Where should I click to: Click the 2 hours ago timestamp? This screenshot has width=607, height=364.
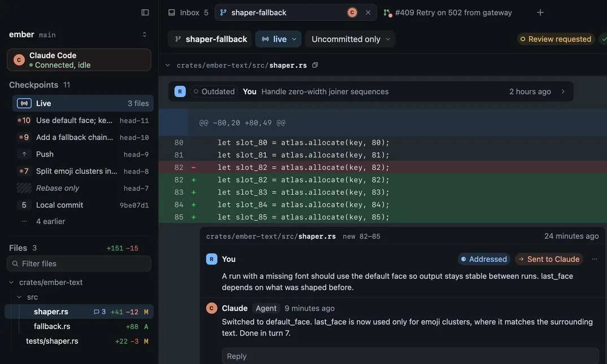530,91
